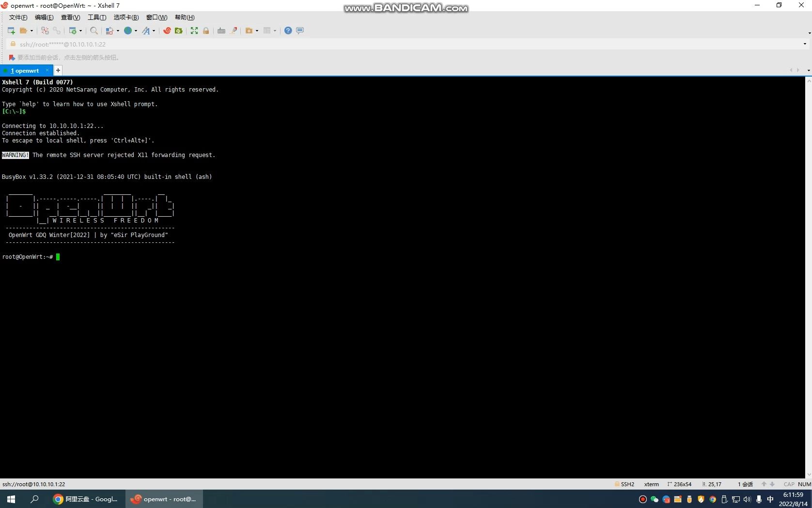Click the Color Scheme icon
812x508 pixels.
click(x=110, y=31)
